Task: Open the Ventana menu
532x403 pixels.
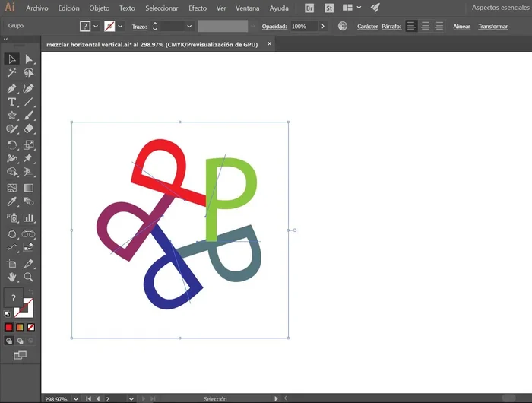Action: (247, 8)
